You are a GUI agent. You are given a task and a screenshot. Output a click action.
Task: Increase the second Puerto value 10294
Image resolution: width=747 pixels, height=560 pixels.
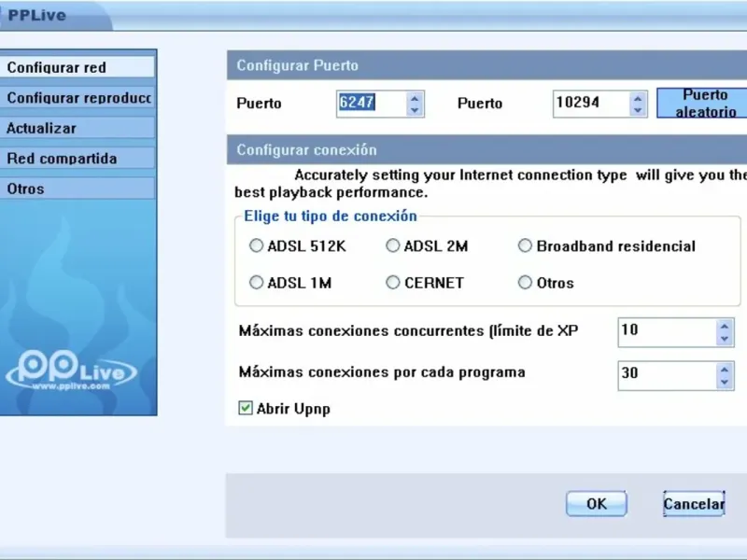tap(638, 98)
